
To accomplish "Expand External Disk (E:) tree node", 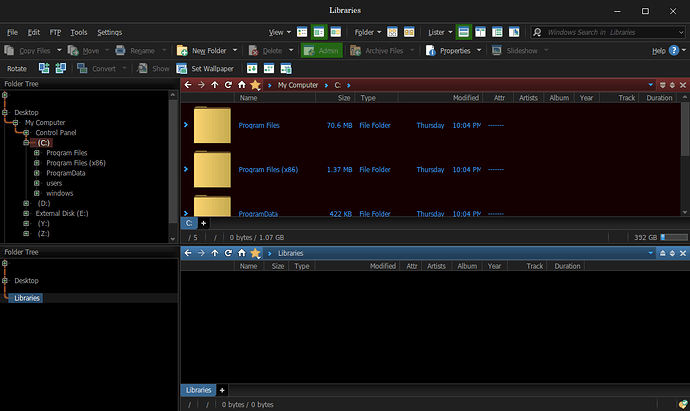I will click(26, 213).
